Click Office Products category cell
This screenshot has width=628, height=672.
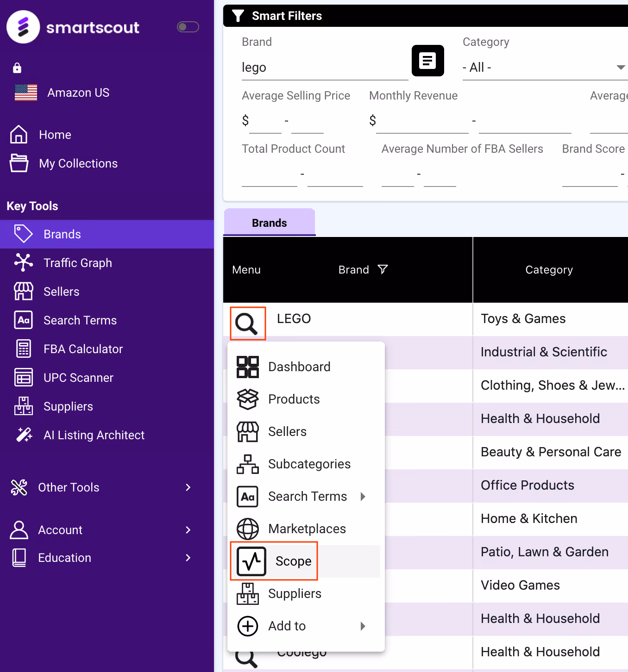[x=550, y=485]
